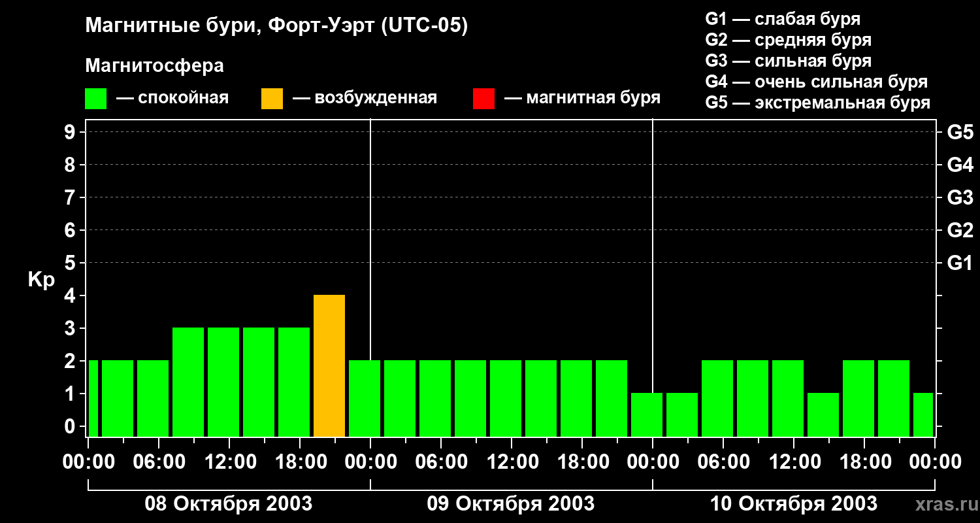Click the orange excited magnetosphere legend swatch
Image resolution: width=980 pixels, height=523 pixels.
(x=272, y=99)
